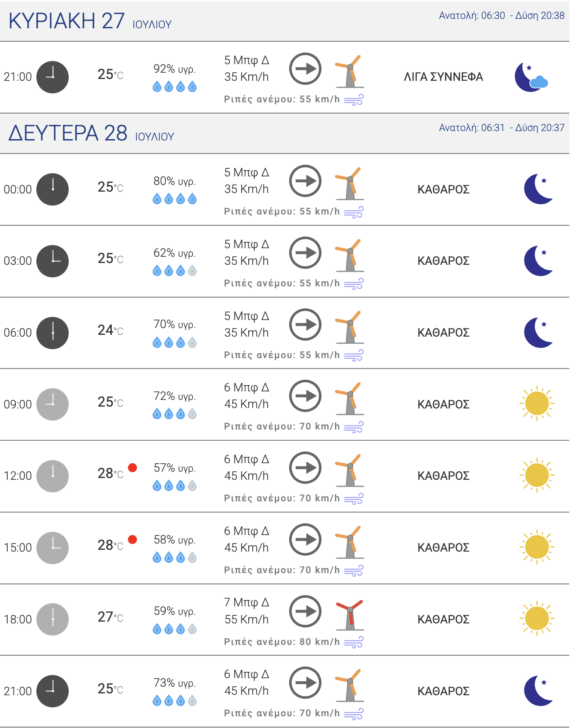The width and height of the screenshot is (572, 728).
Task: Click the partly cloudy moon icon at Sunday 21:00
Action: [532, 77]
